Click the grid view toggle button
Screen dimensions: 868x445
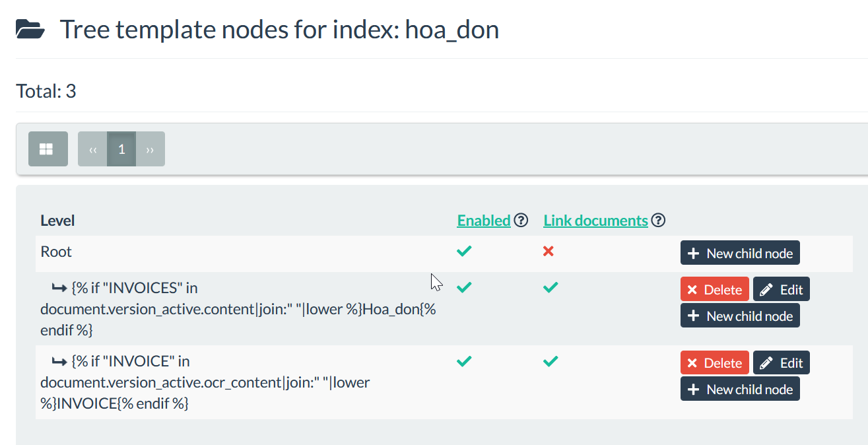click(x=48, y=149)
